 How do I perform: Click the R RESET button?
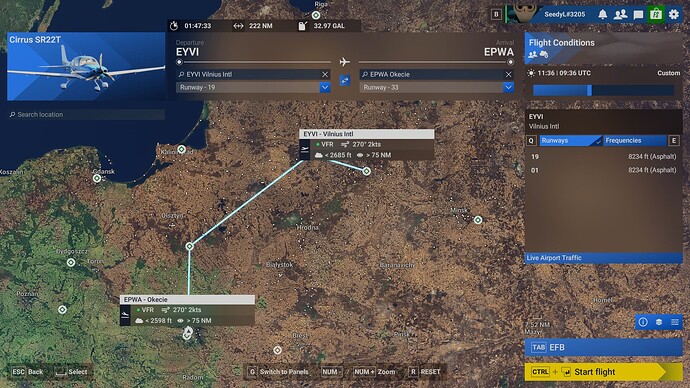click(425, 372)
